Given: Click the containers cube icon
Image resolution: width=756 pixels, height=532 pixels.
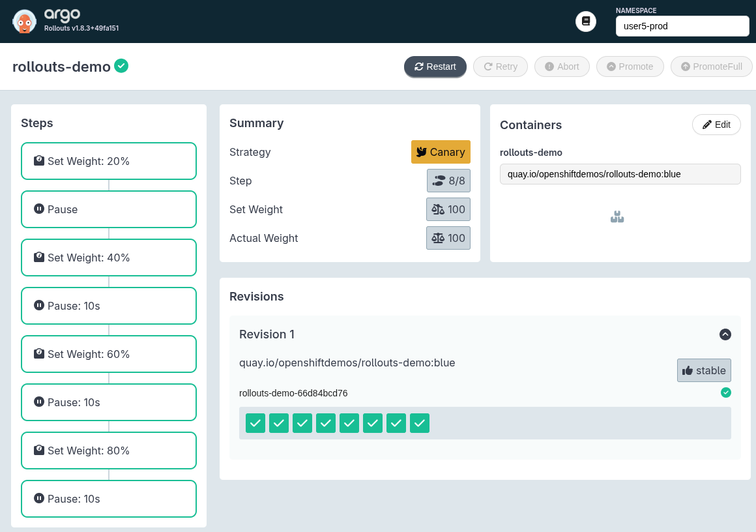Looking at the screenshot, I should (x=617, y=217).
